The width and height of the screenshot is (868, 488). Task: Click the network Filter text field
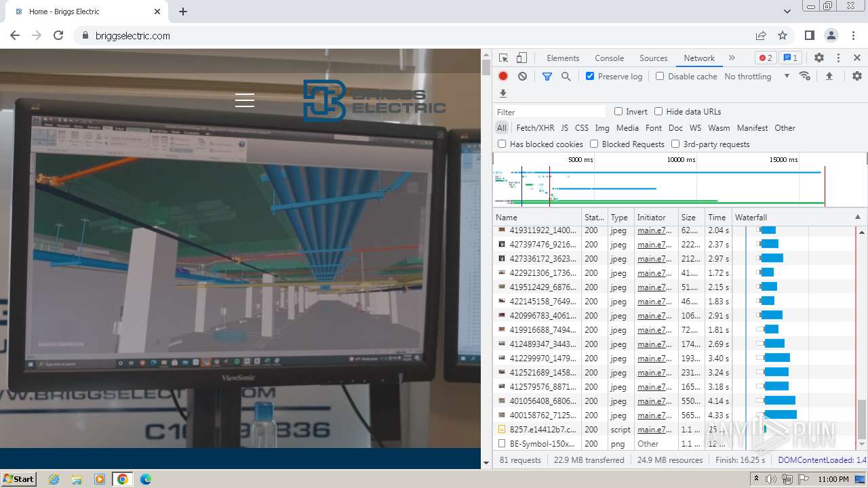[x=550, y=112]
